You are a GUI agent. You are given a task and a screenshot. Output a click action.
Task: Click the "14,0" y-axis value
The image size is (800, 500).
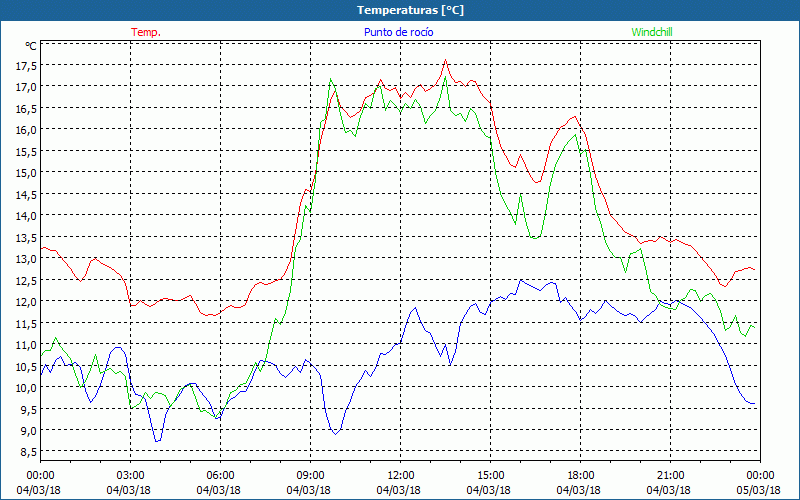point(26,216)
